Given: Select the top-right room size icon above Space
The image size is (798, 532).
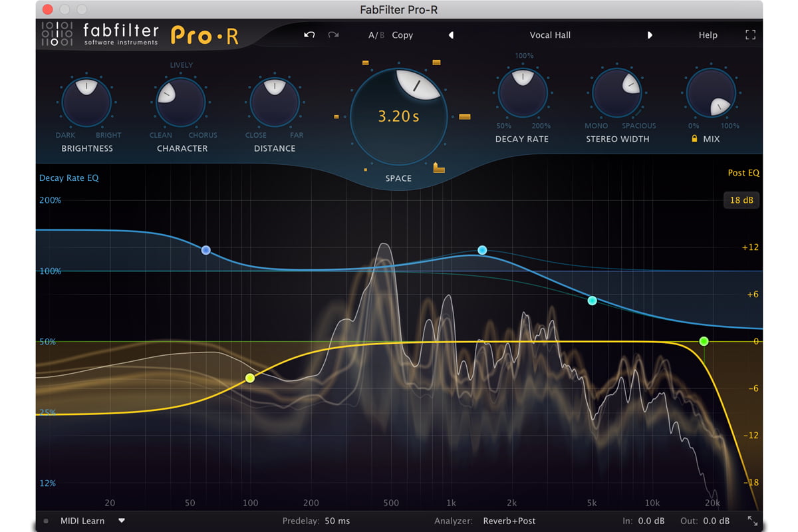Looking at the screenshot, I should [x=436, y=63].
